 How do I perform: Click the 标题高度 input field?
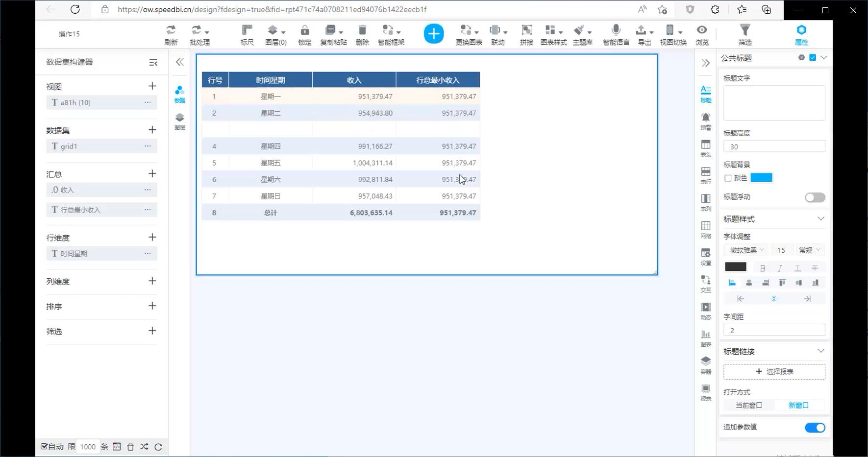coord(774,146)
